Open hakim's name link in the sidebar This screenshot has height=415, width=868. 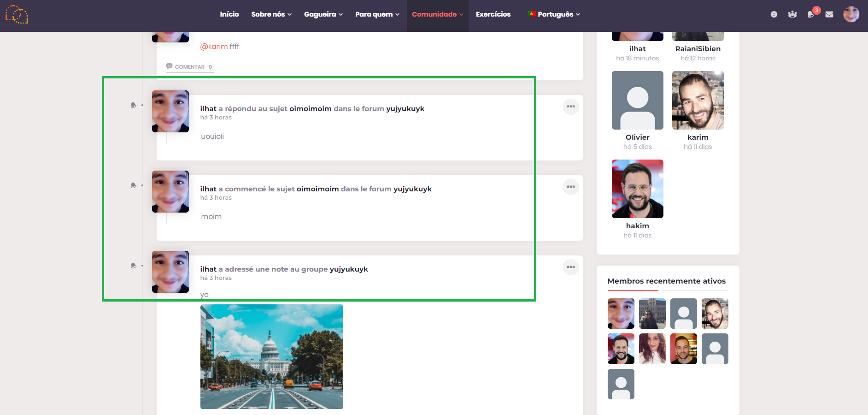pyautogui.click(x=638, y=226)
